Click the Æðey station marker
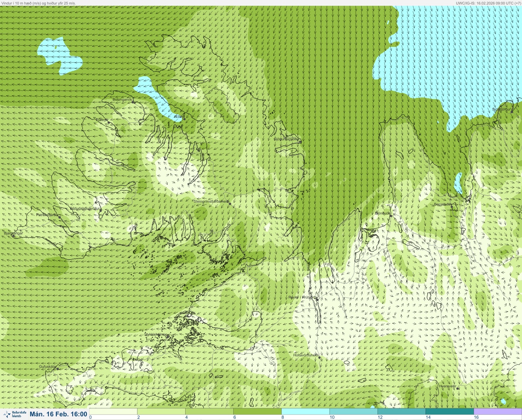Image resolution: width=522 pixels, height=420 pixels. (184, 119)
